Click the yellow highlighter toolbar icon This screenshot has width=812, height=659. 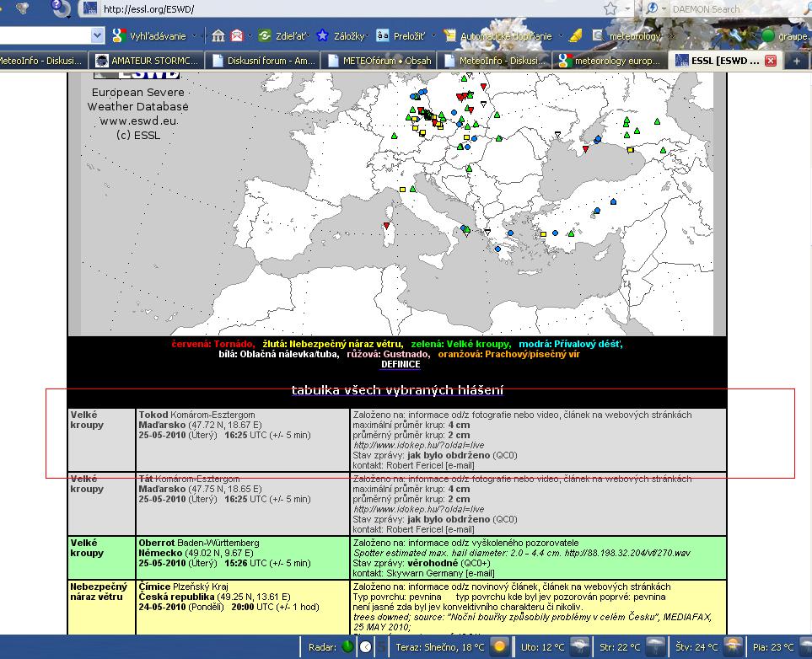coord(575,35)
